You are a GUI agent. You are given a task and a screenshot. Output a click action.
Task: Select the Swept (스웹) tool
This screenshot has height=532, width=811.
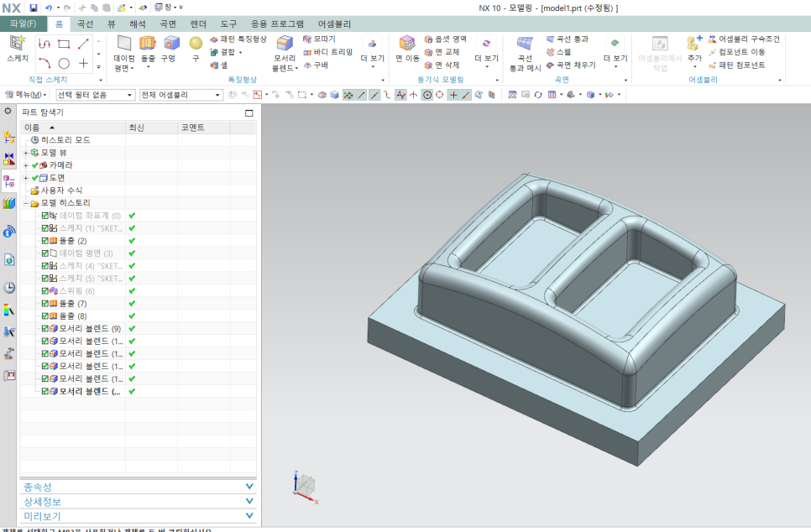pos(558,52)
